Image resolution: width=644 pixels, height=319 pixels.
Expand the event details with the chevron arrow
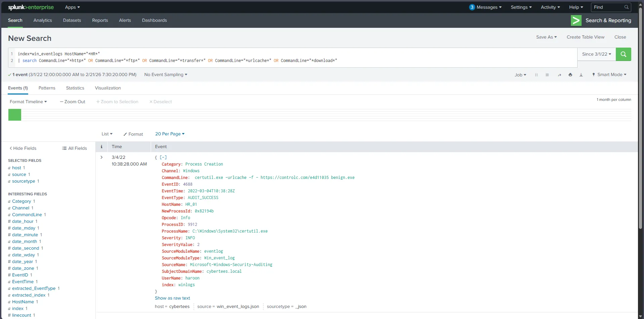(x=101, y=157)
